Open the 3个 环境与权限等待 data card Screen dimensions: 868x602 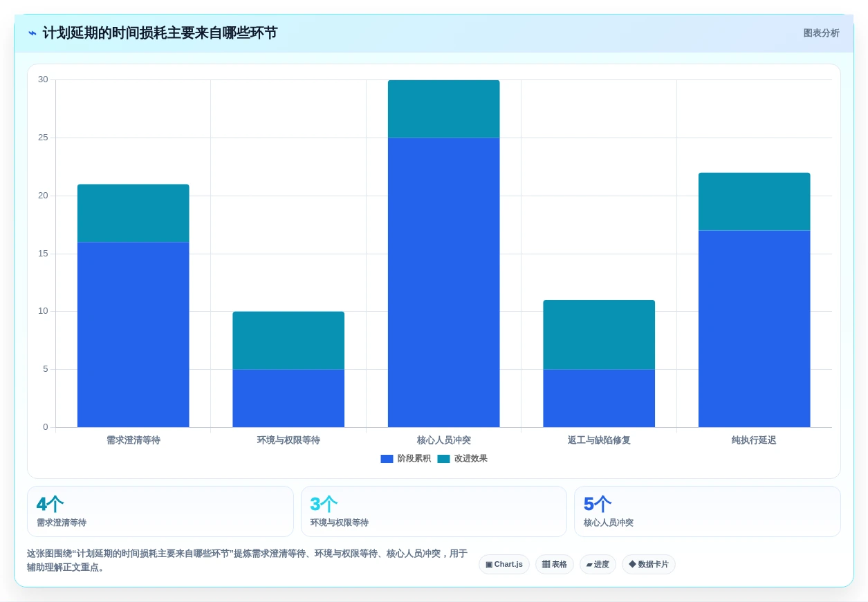pos(434,511)
